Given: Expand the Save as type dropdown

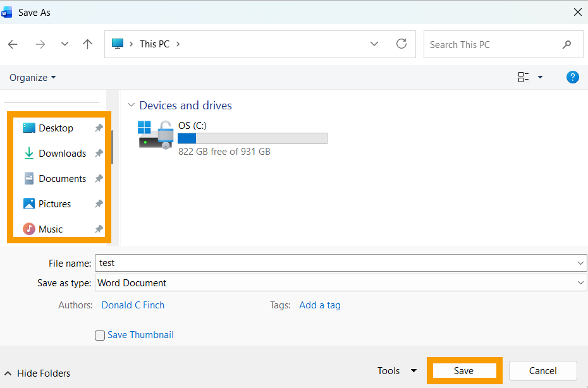Looking at the screenshot, I should coord(580,283).
